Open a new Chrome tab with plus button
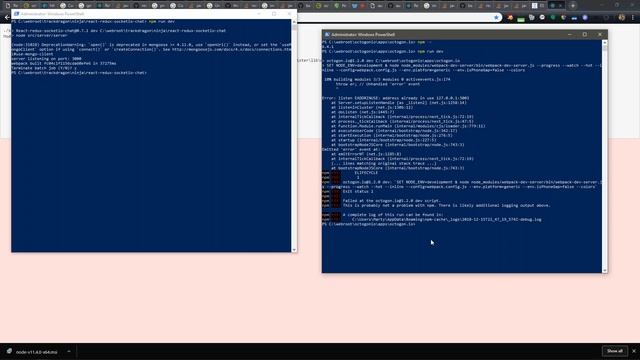The height and width of the screenshot is (360, 640). coord(573,6)
